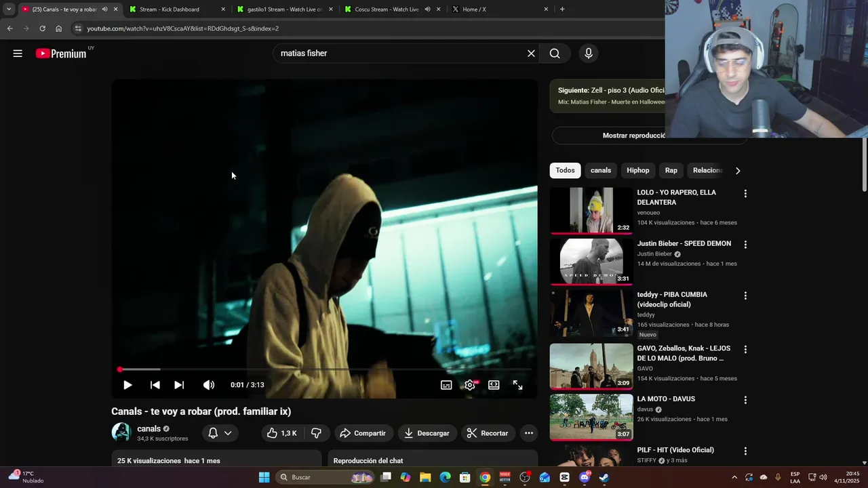Viewport: 868px width, 488px height.
Task: Open the canals channel avatar
Action: click(x=121, y=432)
